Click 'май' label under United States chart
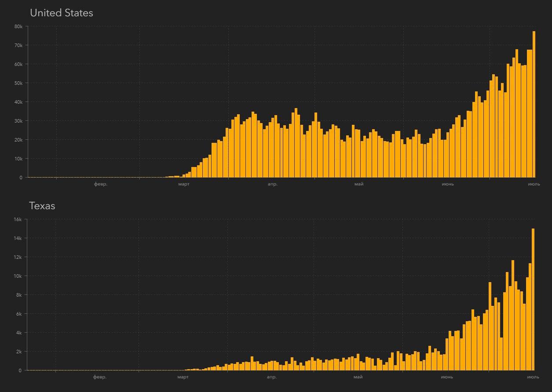This screenshot has height=392, width=552. point(358,184)
